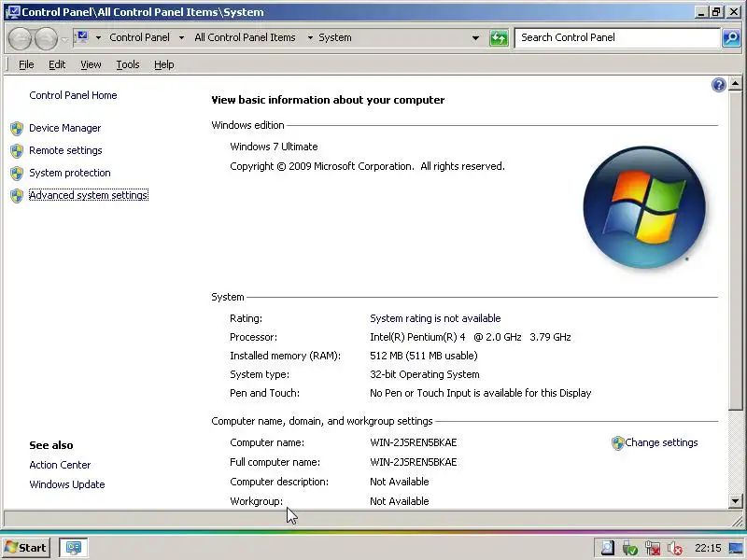Open the Action Center link
This screenshot has height=560, width=747.
pyautogui.click(x=60, y=465)
